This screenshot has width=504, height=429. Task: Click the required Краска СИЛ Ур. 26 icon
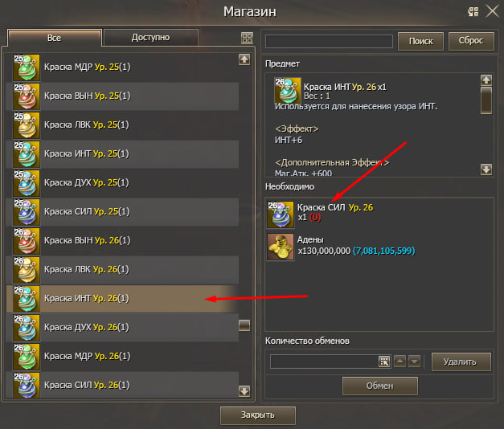pyautogui.click(x=281, y=214)
